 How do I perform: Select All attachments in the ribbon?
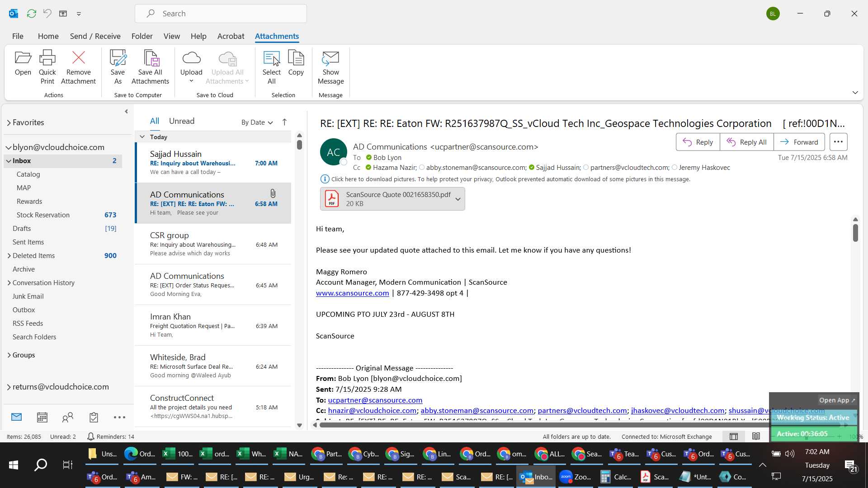271,67
